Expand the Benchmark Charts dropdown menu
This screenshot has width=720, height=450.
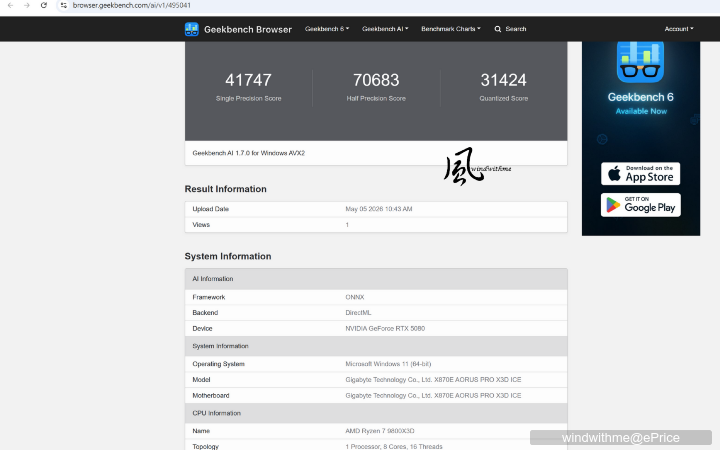451,29
